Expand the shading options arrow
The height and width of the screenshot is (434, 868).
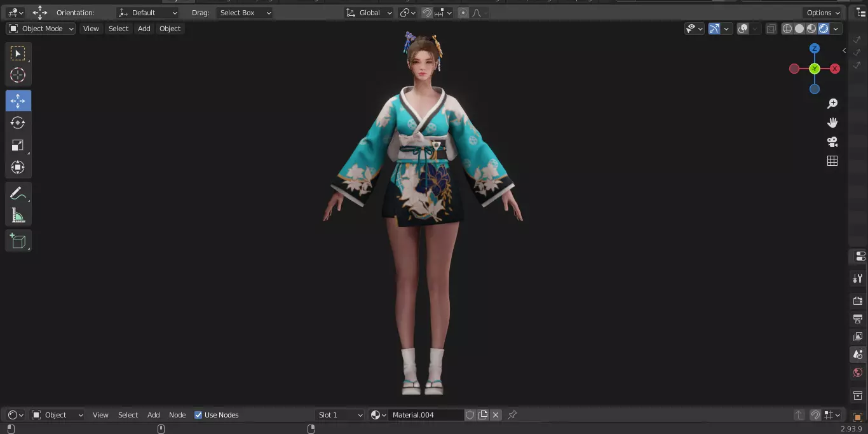836,29
